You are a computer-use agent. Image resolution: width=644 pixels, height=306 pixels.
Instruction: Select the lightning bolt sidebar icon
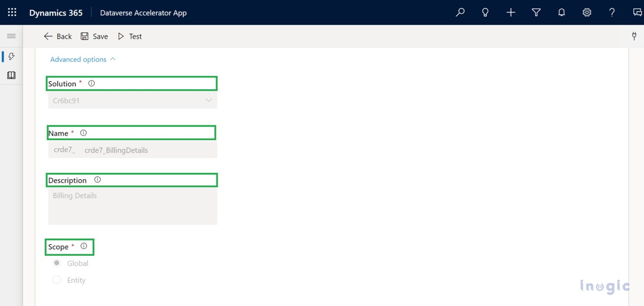pyautogui.click(x=11, y=56)
